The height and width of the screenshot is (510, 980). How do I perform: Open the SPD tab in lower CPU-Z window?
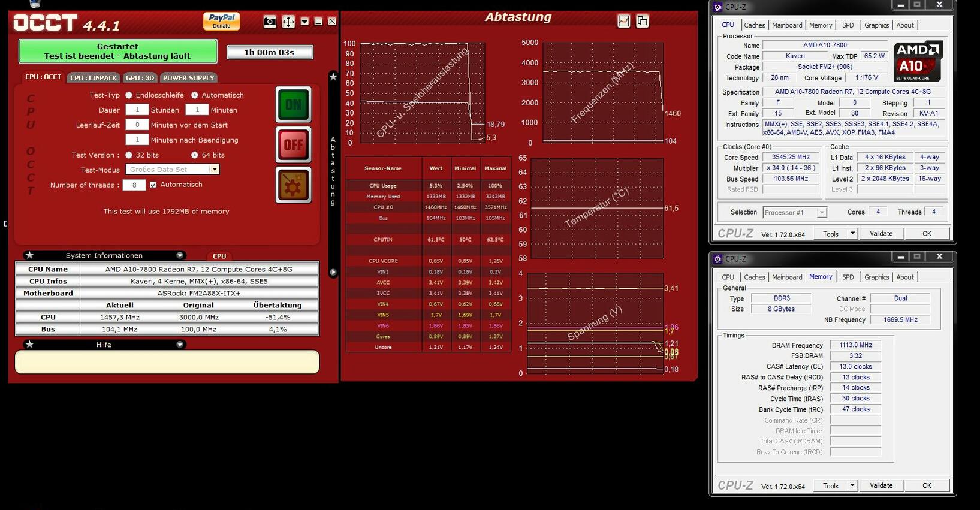(x=848, y=277)
